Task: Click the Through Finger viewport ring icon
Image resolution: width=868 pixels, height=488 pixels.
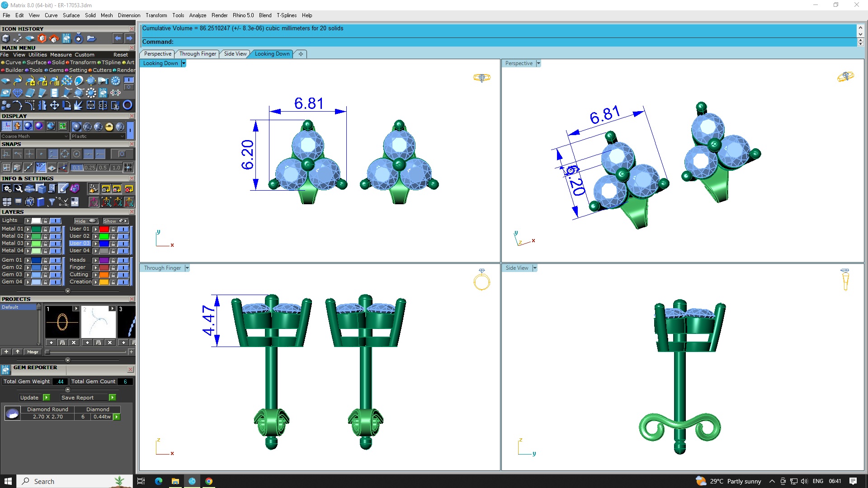Action: 482,279
